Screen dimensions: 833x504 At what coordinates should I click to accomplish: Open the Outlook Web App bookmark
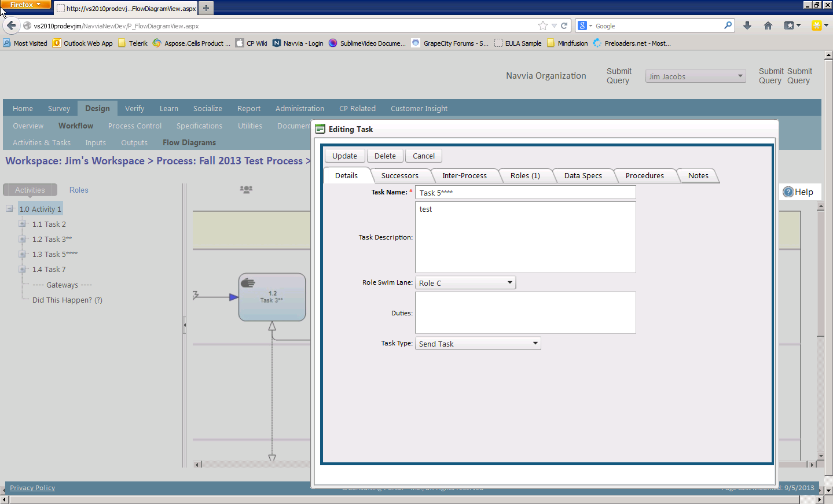coord(83,43)
